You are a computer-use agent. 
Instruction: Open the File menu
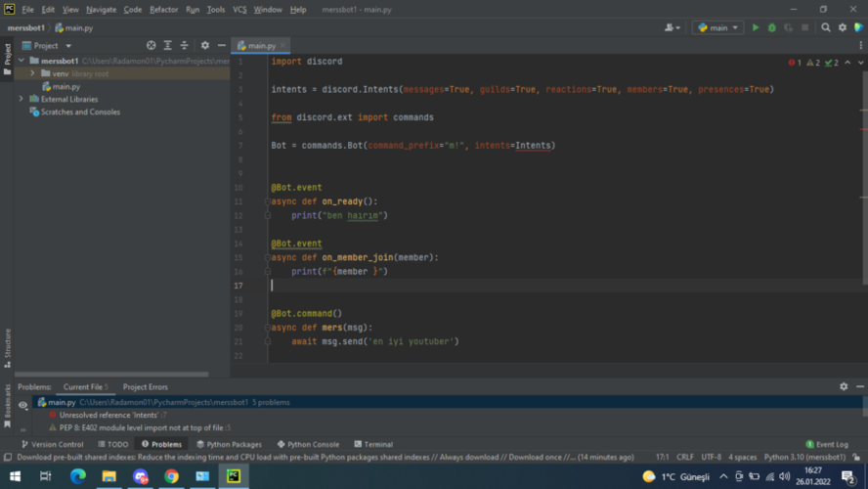[x=27, y=10]
